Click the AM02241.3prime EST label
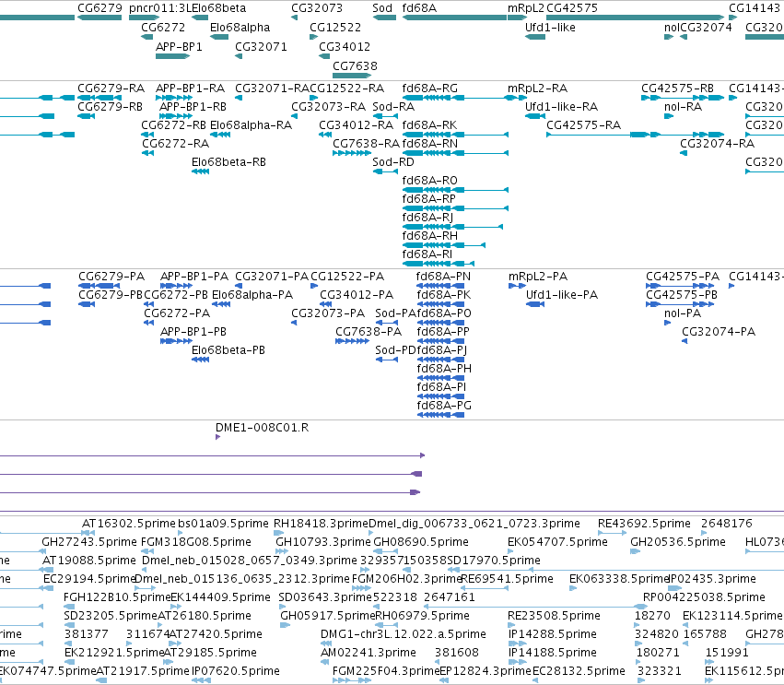Viewport: 784px width, 685px height. (x=369, y=653)
